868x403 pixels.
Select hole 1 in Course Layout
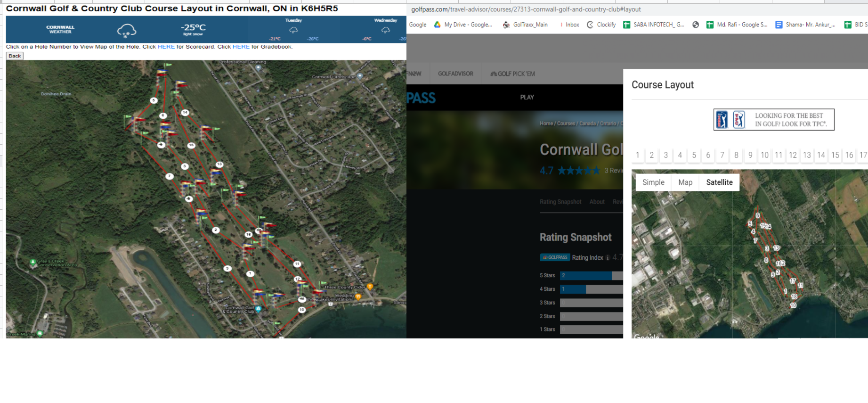[x=637, y=155]
